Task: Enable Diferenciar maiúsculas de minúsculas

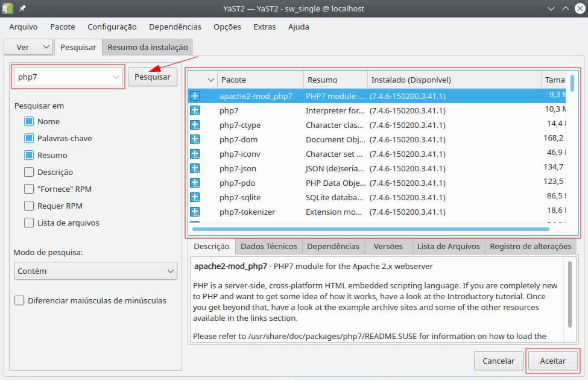Action: 20,300
